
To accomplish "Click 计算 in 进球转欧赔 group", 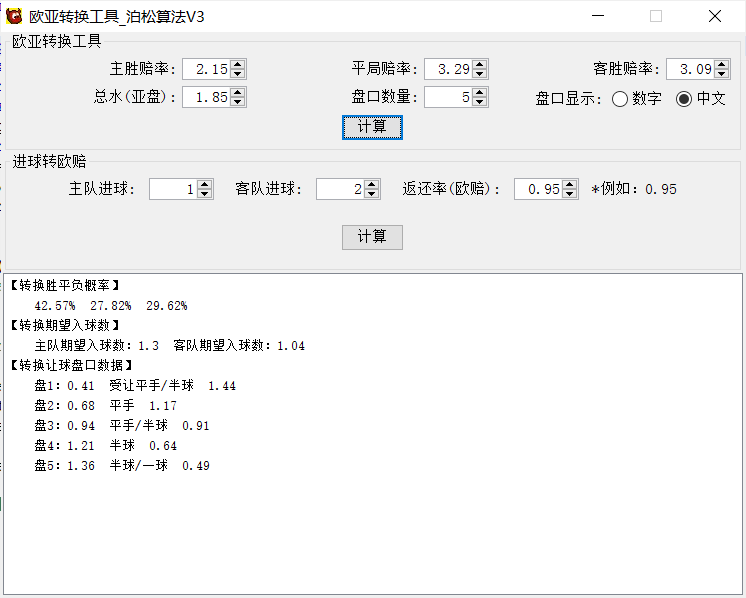I will (372, 237).
